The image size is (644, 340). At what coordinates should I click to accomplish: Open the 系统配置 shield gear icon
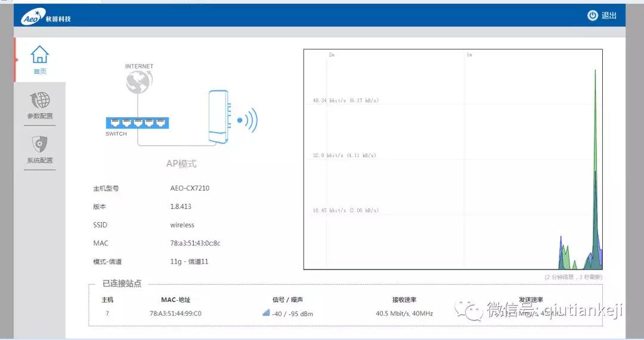(x=40, y=144)
